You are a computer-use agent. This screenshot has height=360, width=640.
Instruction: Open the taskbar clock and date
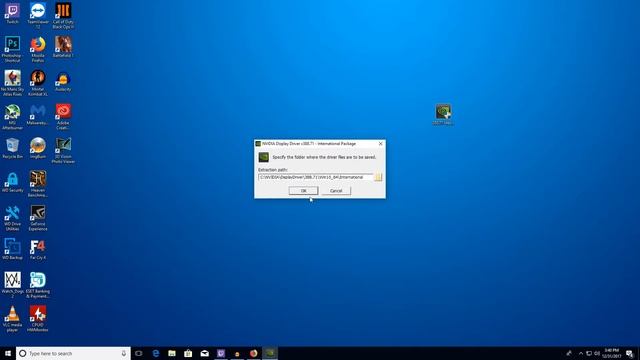pyautogui.click(x=611, y=353)
